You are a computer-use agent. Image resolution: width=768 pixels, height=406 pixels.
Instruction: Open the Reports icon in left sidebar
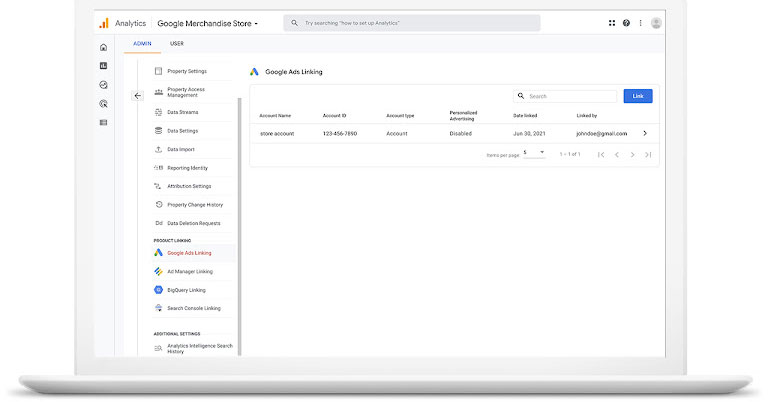pos(103,66)
